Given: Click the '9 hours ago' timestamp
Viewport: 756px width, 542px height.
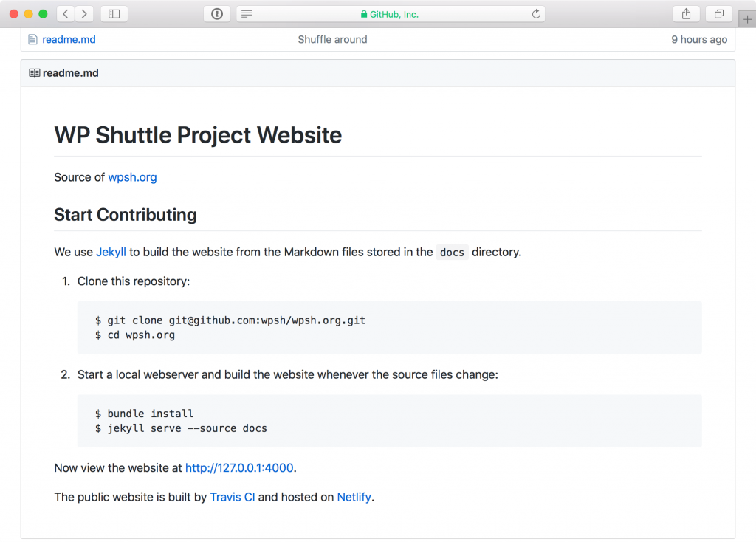Looking at the screenshot, I should 699,40.
